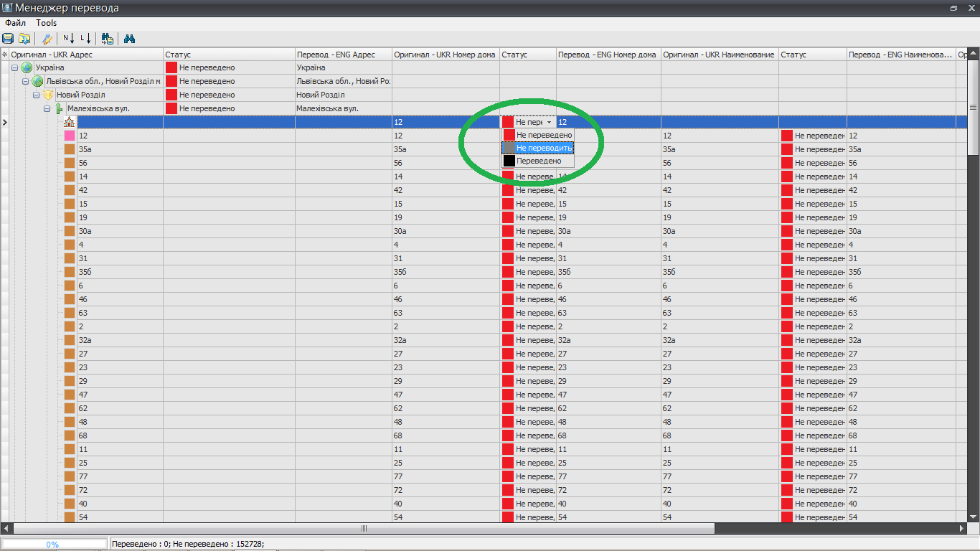980x551 pixels.
Task: Open the Tools menu
Action: tap(47, 23)
